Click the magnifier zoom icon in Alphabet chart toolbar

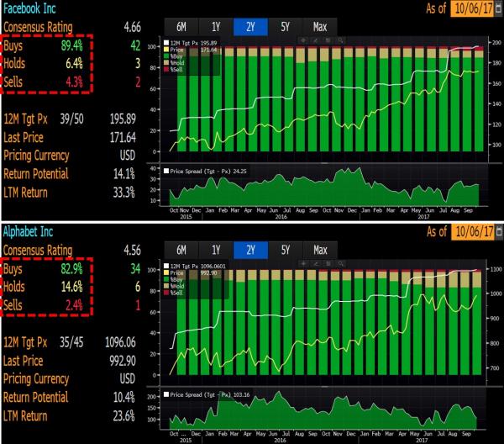[x=341, y=264]
